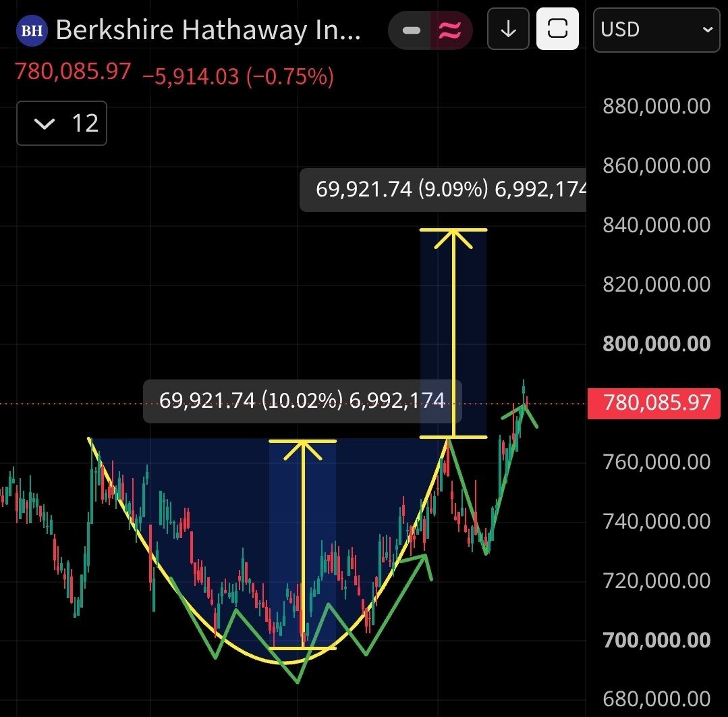Select the lower 10.02% measurement label
Viewport: 728px width, 717px height.
pos(302,400)
